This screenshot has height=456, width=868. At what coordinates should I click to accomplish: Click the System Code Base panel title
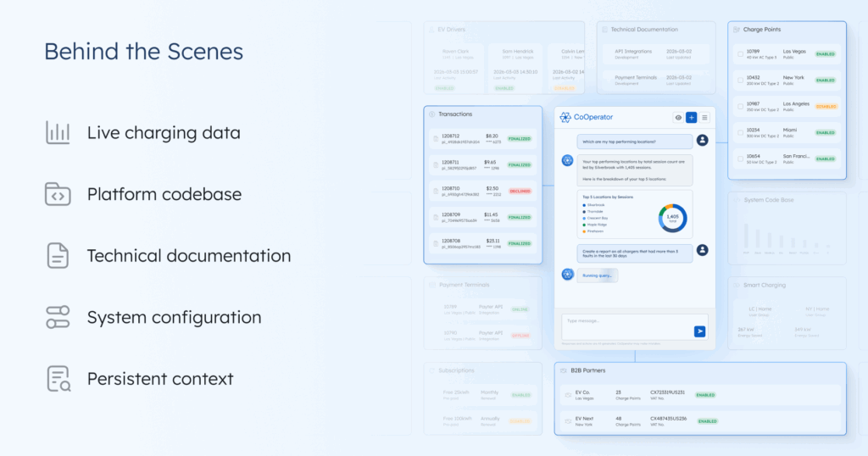tap(768, 200)
